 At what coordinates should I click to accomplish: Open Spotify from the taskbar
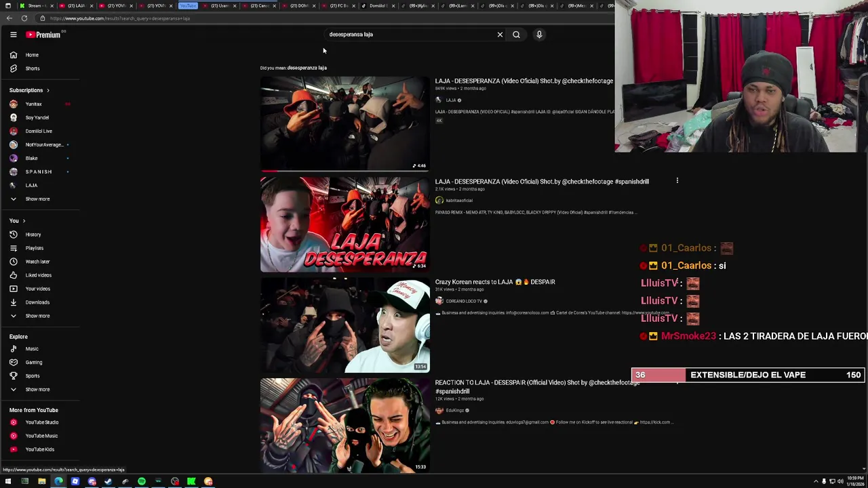[x=141, y=482]
